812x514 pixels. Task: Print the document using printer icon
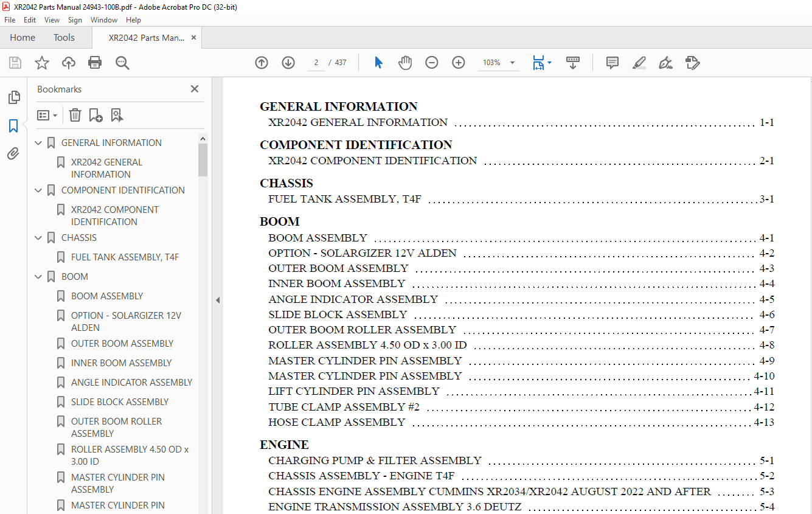point(95,63)
